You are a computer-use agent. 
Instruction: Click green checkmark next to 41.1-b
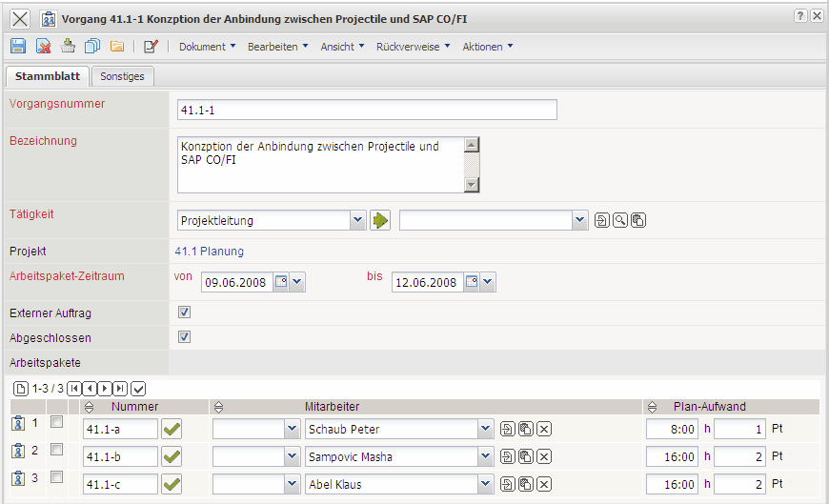(172, 456)
